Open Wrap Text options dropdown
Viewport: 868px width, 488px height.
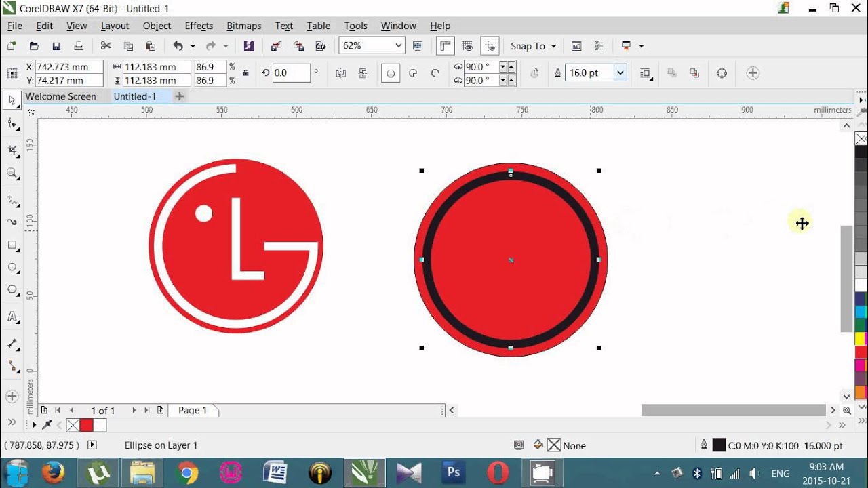click(645, 73)
